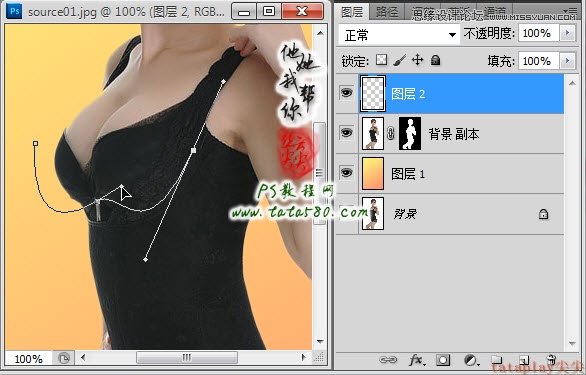Click the Layers panel scroll down arrow
Viewport: 586px width, 375px height.
point(572,343)
